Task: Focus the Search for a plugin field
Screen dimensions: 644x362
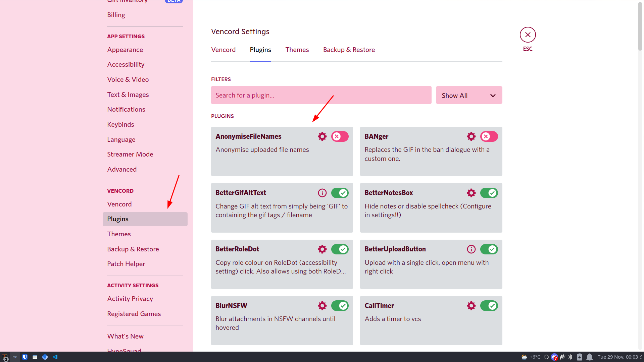Action: pyautogui.click(x=321, y=95)
